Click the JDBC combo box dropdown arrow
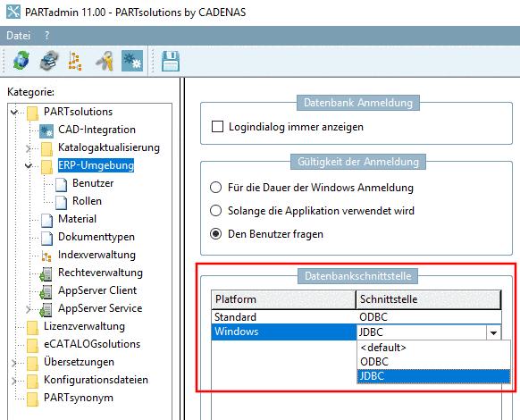Image resolution: width=520 pixels, height=420 pixels. point(493,332)
